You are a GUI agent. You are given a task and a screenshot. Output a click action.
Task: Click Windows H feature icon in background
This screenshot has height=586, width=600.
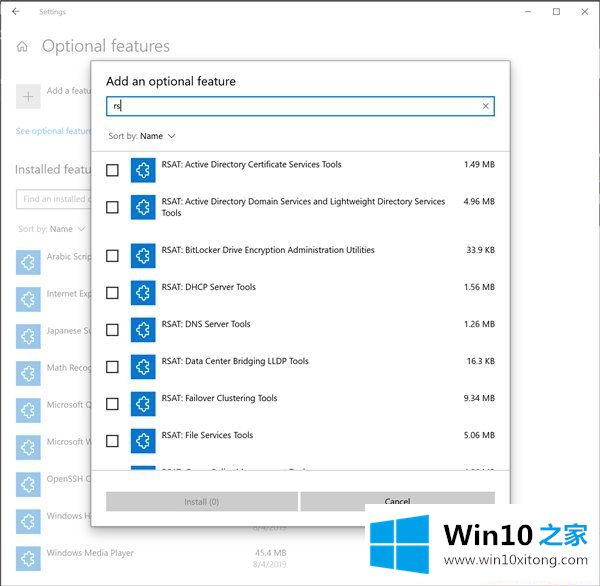pos(28,521)
